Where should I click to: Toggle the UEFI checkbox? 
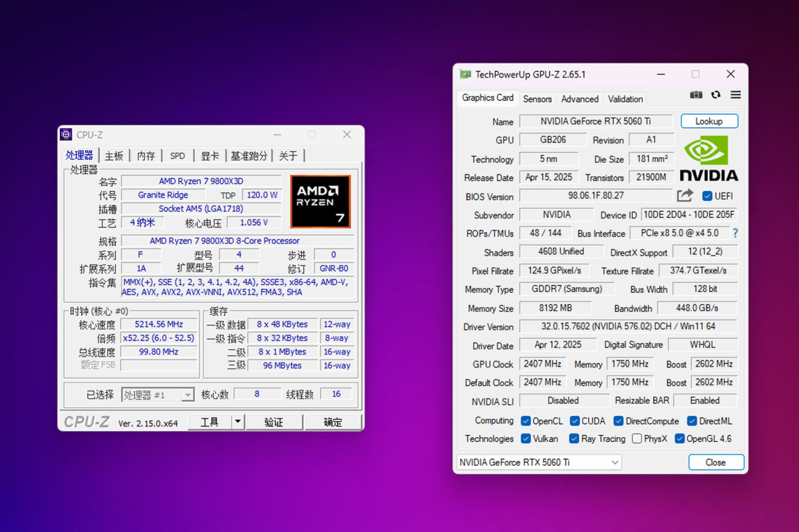click(x=707, y=196)
